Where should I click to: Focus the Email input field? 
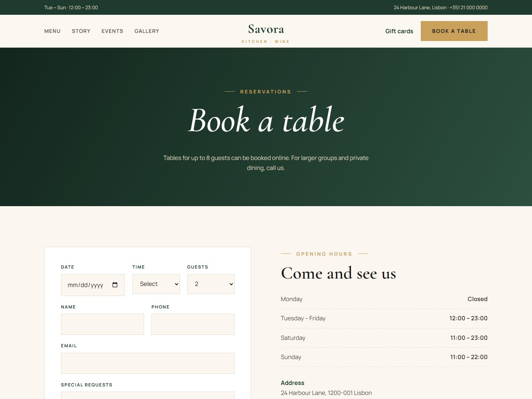(148, 363)
